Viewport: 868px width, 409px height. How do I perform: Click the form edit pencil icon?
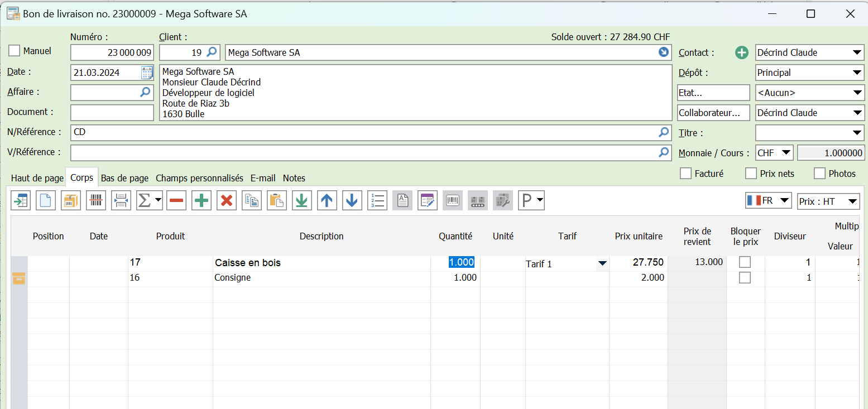coord(428,200)
